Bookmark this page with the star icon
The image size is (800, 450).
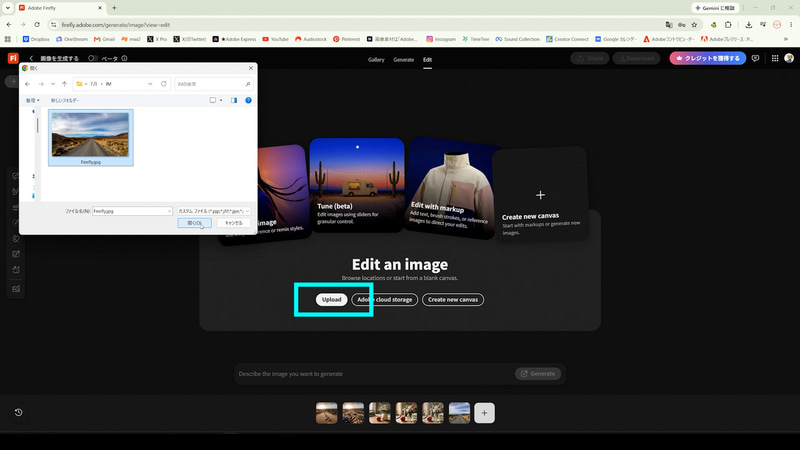pyautogui.click(x=694, y=24)
